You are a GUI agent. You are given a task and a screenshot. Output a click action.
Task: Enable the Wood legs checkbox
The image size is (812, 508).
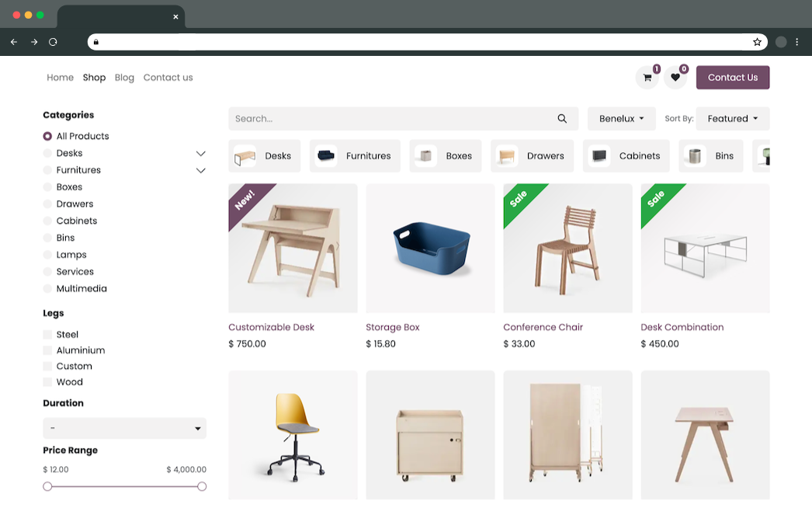47,382
